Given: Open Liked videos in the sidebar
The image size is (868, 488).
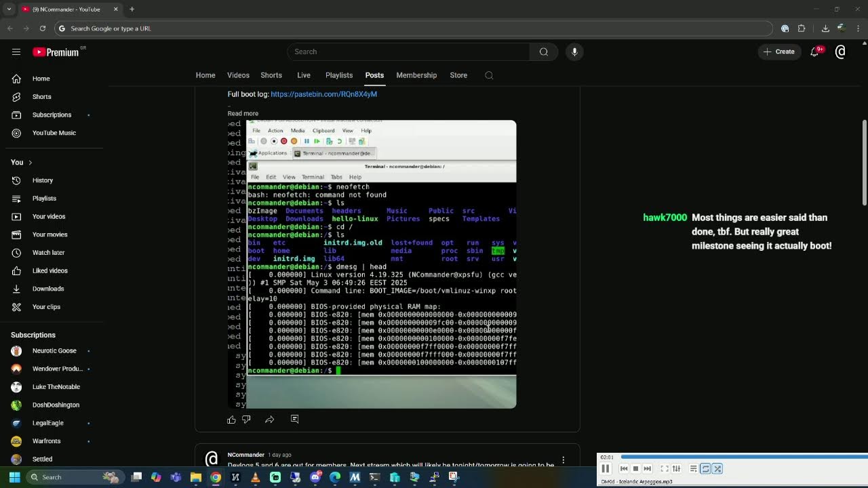Looking at the screenshot, I should pyautogui.click(x=52, y=270).
